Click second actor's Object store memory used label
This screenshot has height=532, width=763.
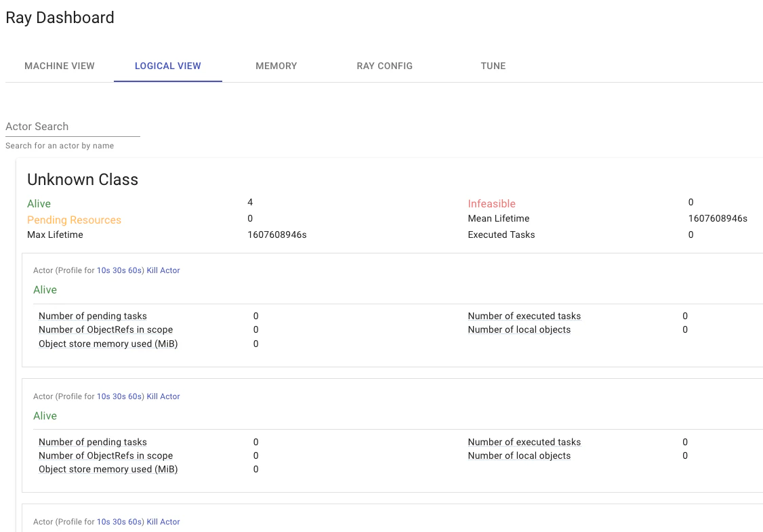[108, 470]
